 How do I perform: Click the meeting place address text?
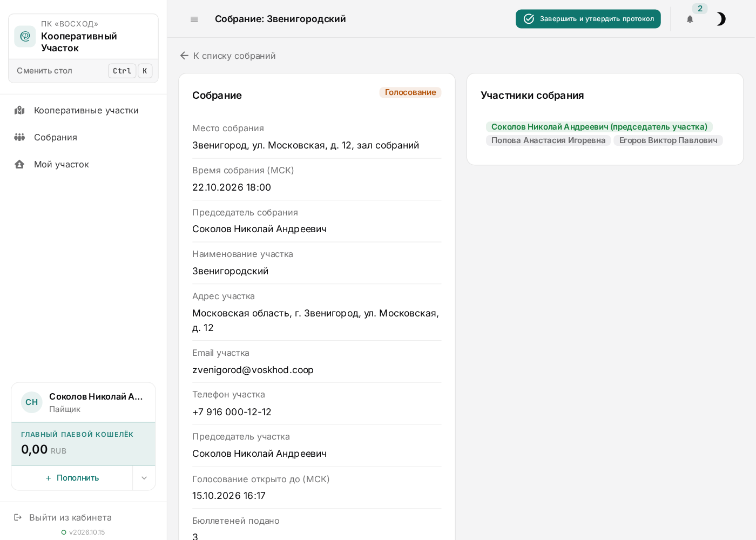pyautogui.click(x=306, y=145)
